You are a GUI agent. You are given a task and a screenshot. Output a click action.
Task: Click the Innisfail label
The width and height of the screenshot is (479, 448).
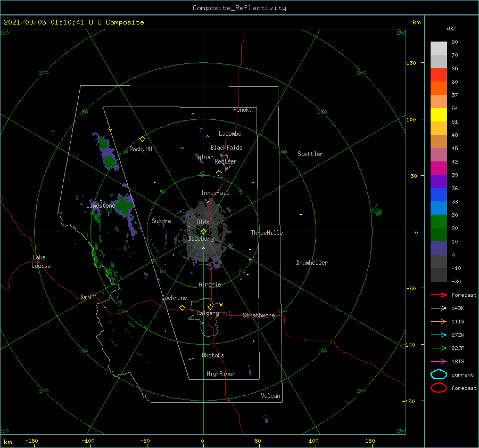pos(215,193)
